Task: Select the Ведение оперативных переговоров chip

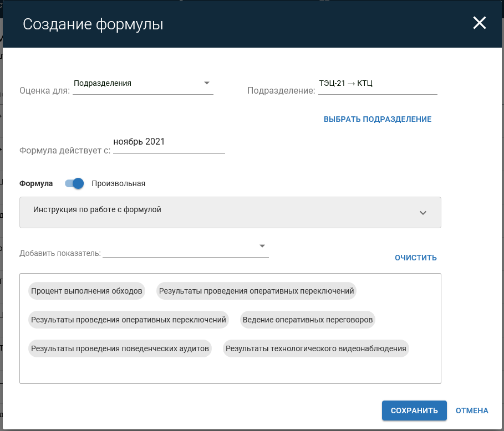Action: (x=308, y=320)
